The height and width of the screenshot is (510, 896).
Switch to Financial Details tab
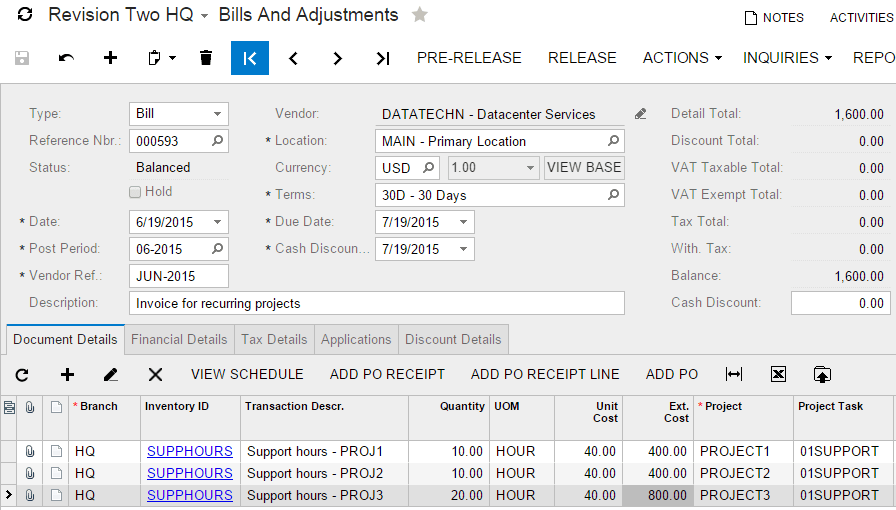[179, 340]
